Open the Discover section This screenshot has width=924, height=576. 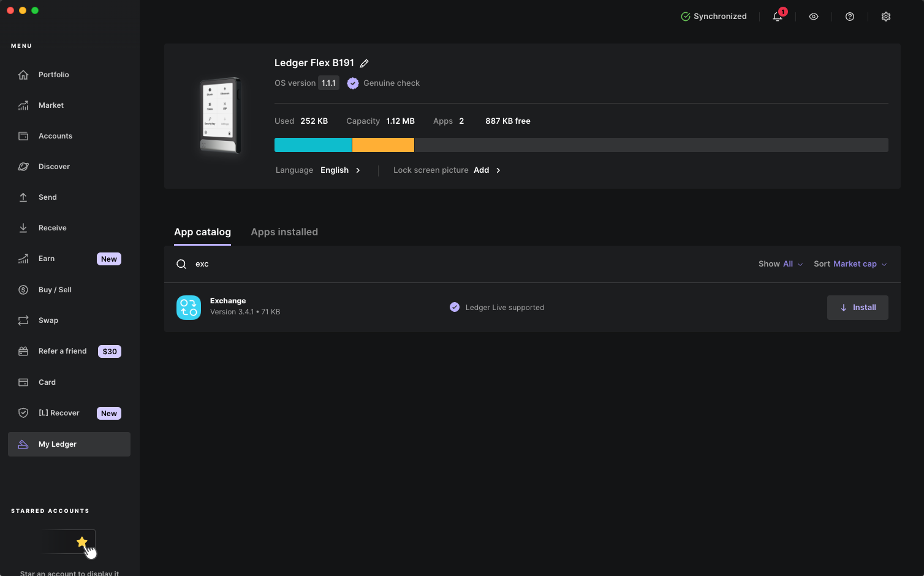click(x=54, y=166)
